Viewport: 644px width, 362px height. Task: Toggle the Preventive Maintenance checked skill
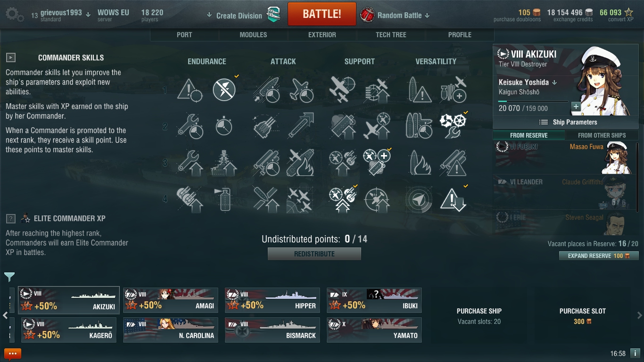[x=224, y=90]
